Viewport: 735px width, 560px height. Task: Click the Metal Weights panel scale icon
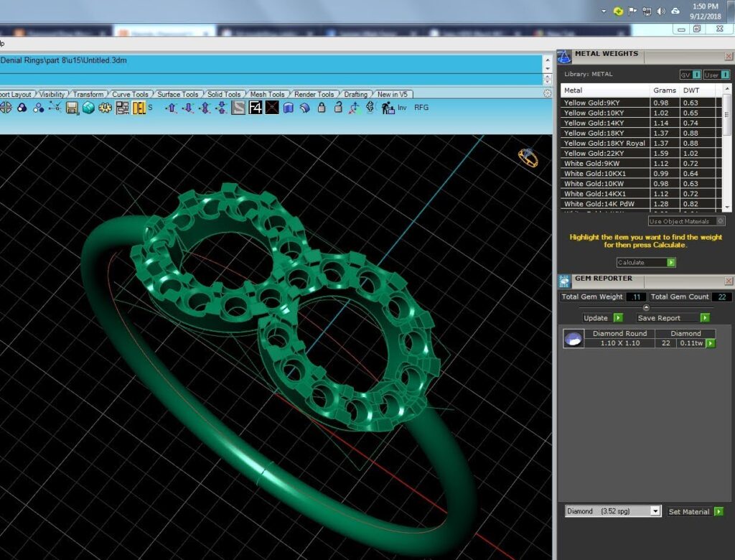point(564,57)
